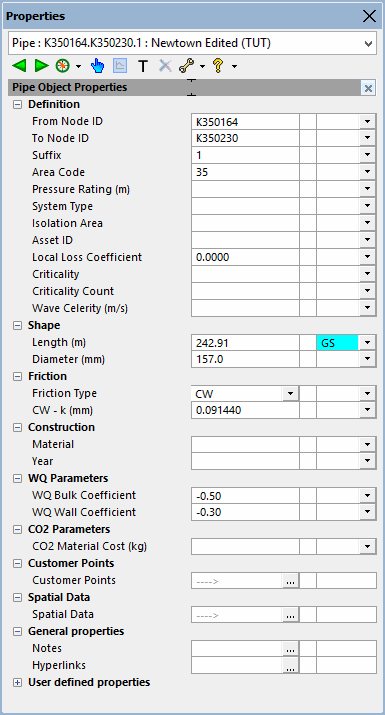
Task: Collapse the Friction section
Action: coord(17,377)
